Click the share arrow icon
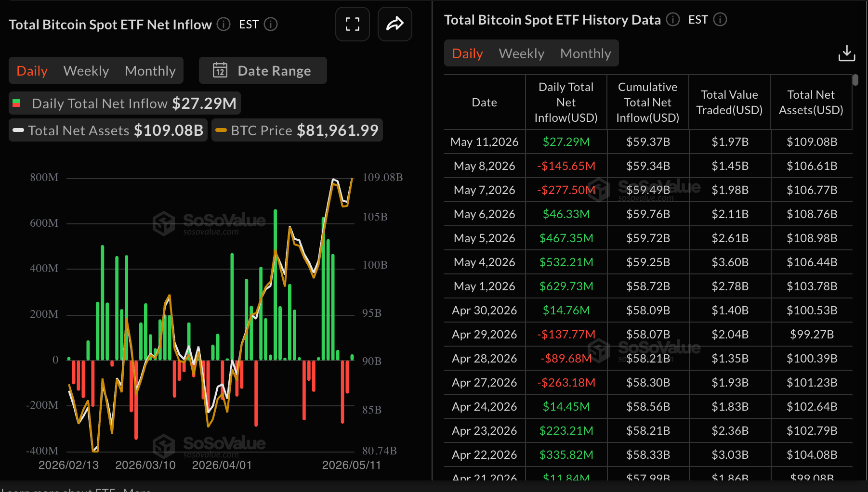 [395, 24]
